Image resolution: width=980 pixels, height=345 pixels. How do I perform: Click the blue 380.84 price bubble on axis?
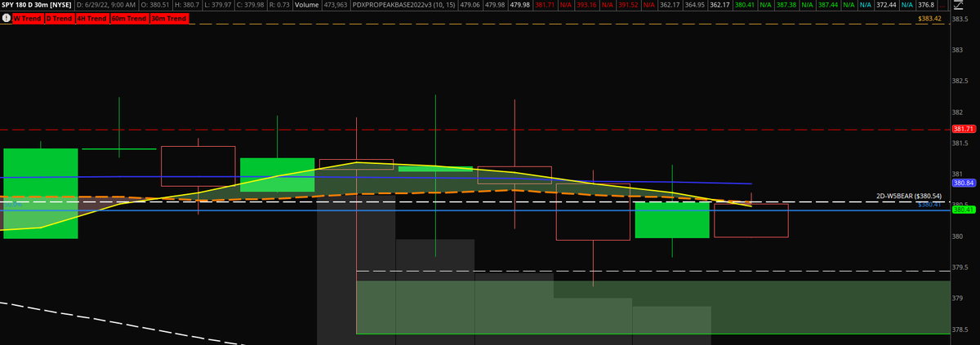point(964,184)
